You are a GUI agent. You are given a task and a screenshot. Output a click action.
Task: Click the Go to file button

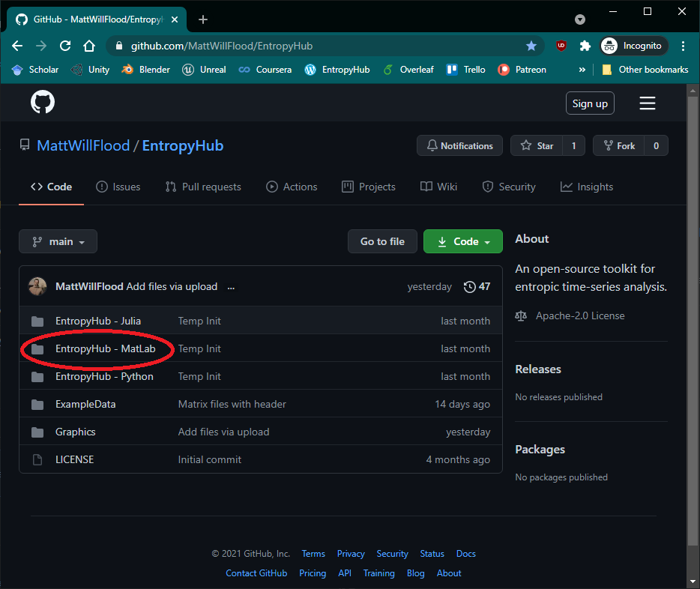point(382,241)
